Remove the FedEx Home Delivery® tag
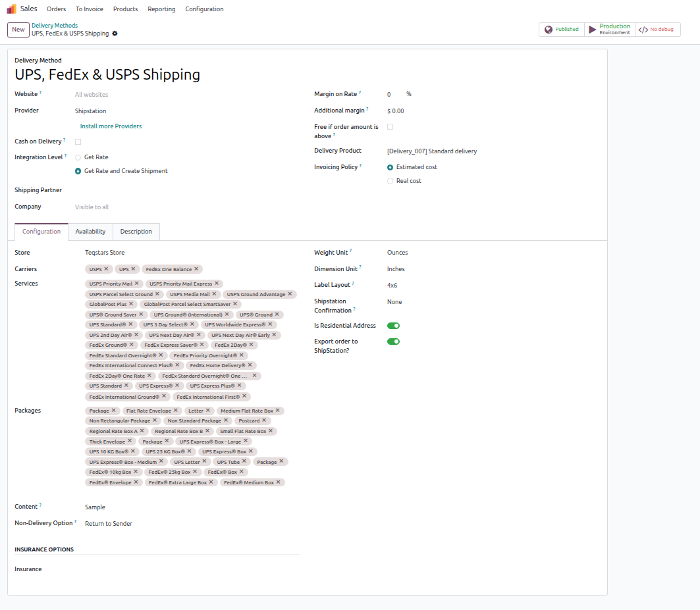The image size is (700, 610). (250, 365)
